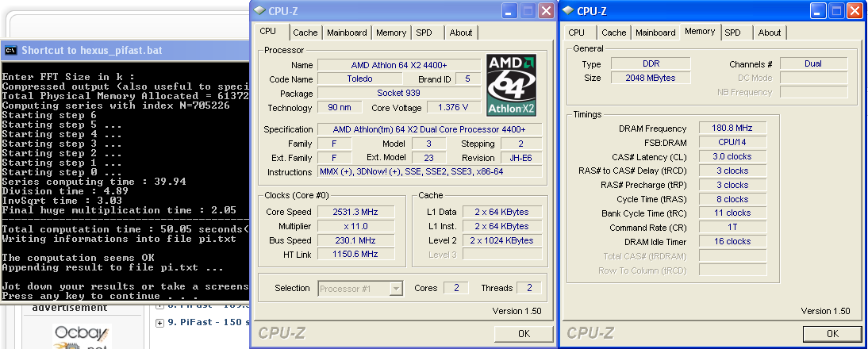Image resolution: width=868 pixels, height=349 pixels.
Task: Click the CAS# Latency value '3.0 clocks'
Action: coord(733,156)
